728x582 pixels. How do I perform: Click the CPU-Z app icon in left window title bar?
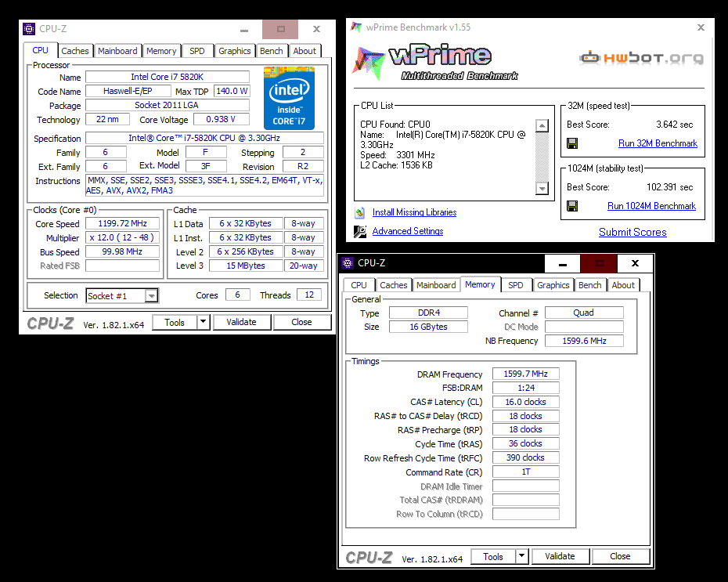pos(29,29)
